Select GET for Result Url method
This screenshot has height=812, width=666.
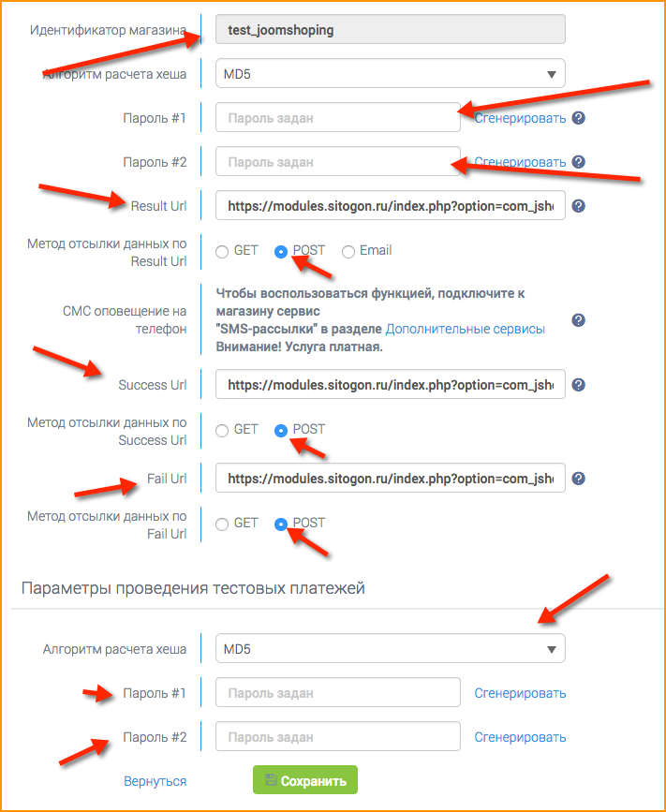click(222, 252)
